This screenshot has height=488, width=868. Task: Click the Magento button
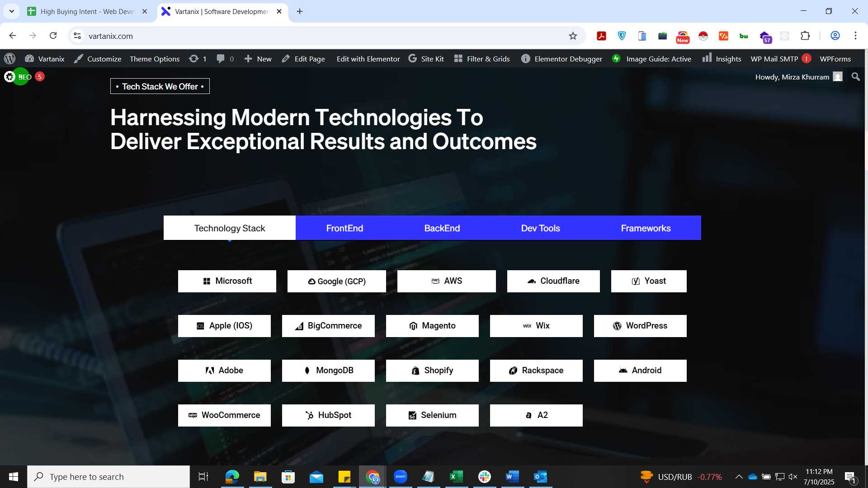[x=432, y=326]
